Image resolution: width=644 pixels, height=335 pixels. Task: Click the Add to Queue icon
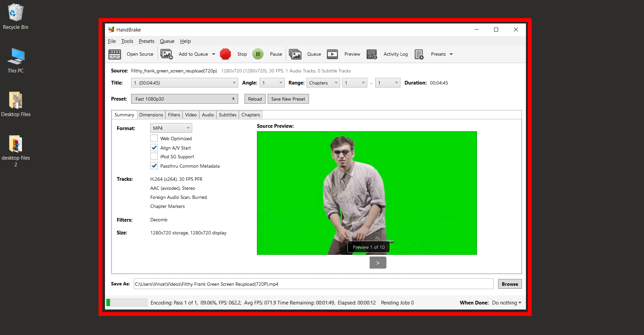167,54
